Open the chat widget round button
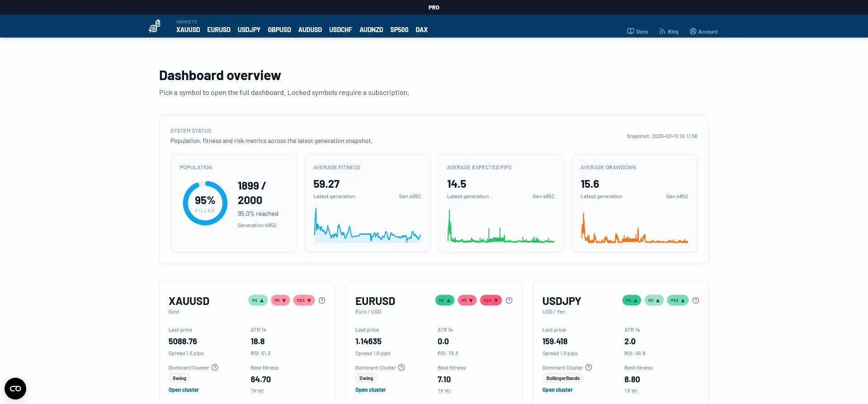Screen dimensions: 868x404 pyautogui.click(x=15, y=389)
